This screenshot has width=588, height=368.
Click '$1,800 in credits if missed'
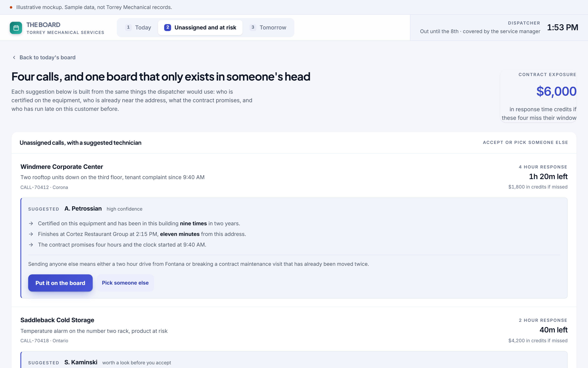point(538,187)
